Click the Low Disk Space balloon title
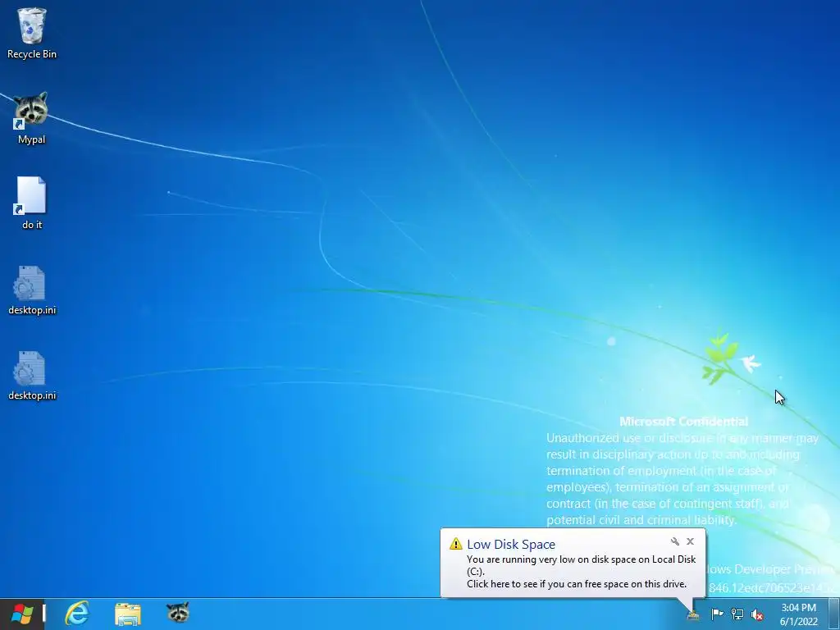The height and width of the screenshot is (630, 840). pyautogui.click(x=511, y=545)
